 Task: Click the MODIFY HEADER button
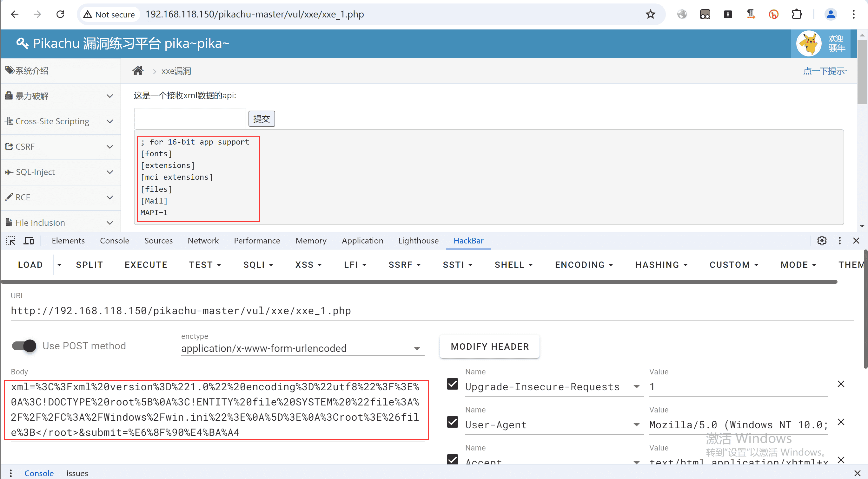point(489,346)
